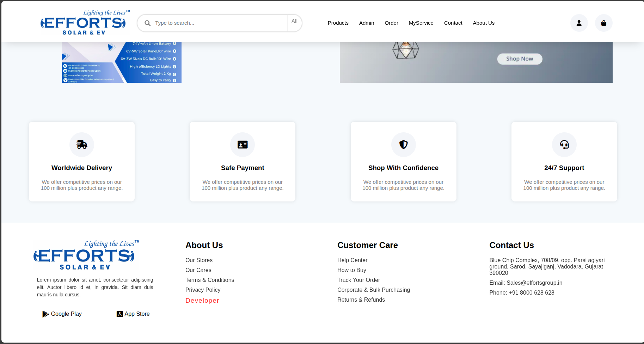Open the Admin navigation item
Screen dimensions: 644x344
[366, 23]
